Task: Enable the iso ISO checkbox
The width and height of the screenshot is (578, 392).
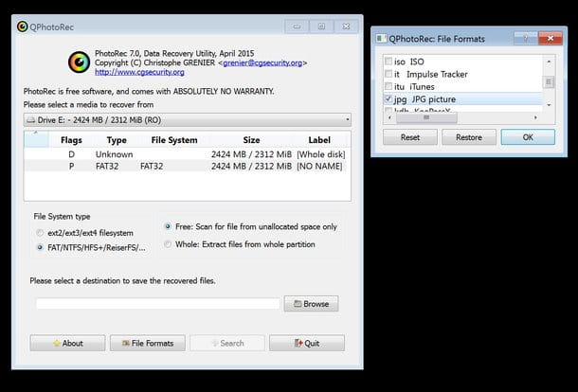Action: pyautogui.click(x=388, y=62)
